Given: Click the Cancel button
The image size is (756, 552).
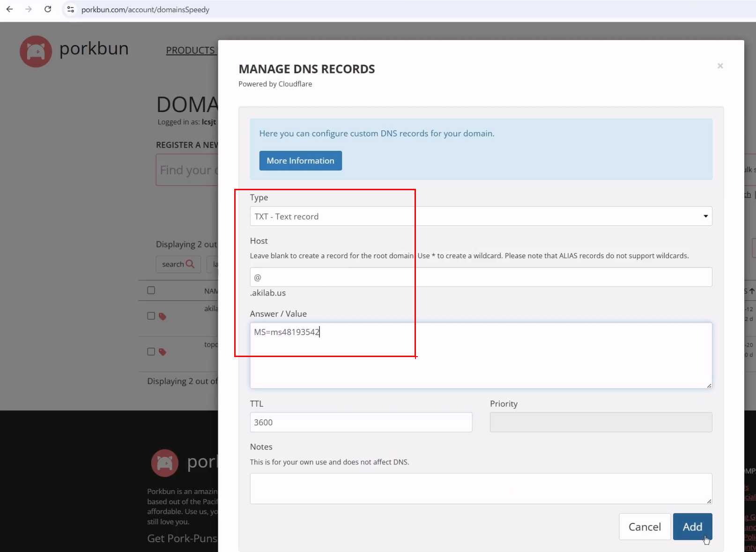Looking at the screenshot, I should point(644,527).
